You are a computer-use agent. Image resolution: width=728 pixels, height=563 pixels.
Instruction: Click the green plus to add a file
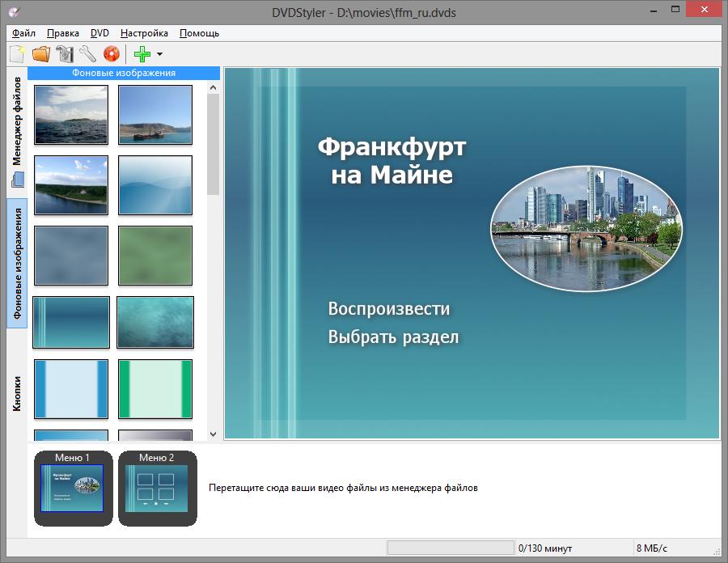click(x=142, y=54)
